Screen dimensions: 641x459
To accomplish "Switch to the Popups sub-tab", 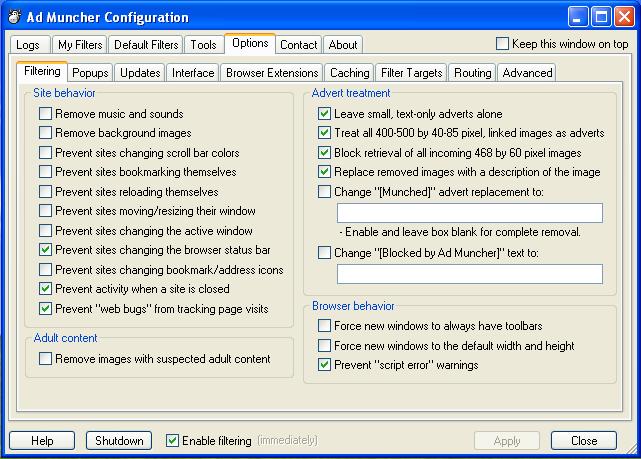I will click(x=90, y=73).
